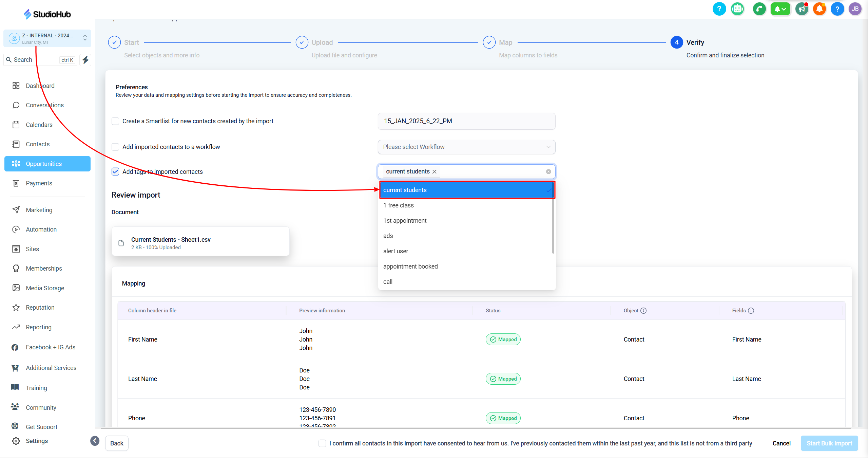Remove the current students tag chip
This screenshot has width=868, height=458.
[435, 172]
